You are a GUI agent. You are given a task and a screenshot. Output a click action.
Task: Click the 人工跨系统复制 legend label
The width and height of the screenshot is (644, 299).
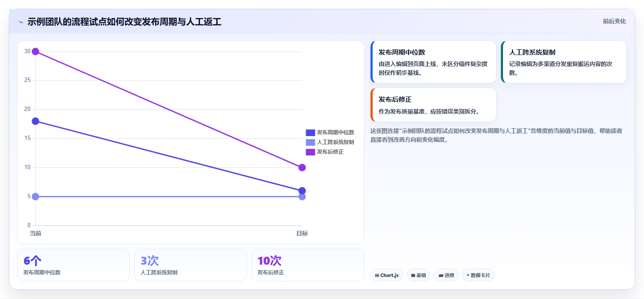[x=335, y=142]
